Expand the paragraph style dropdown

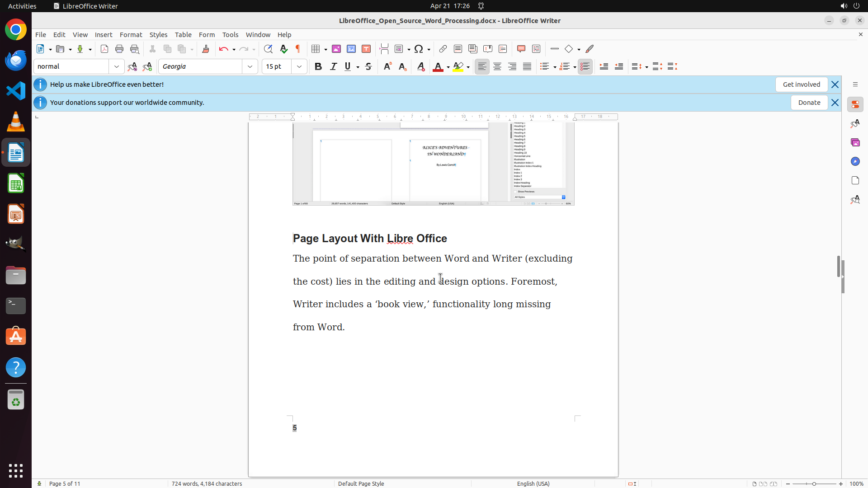coord(117,66)
